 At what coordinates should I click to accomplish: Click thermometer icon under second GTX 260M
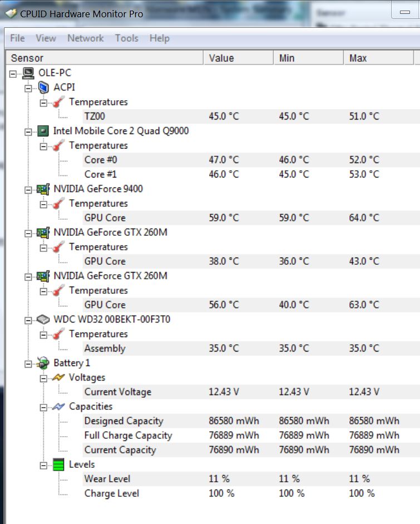click(x=58, y=290)
